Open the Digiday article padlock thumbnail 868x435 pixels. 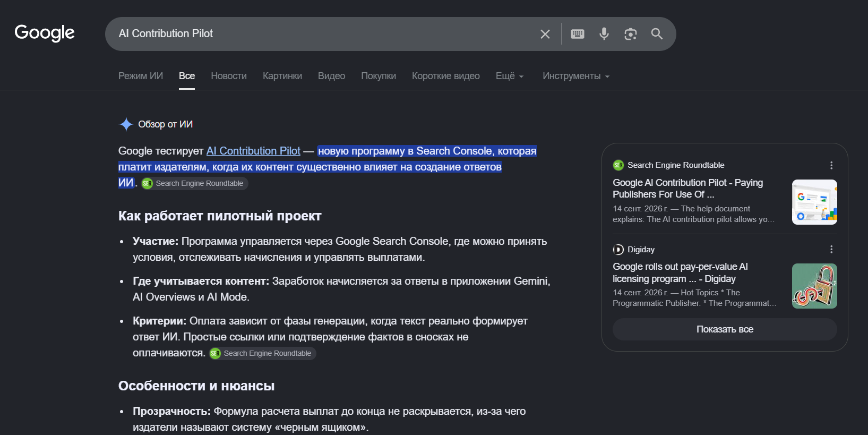[x=814, y=286]
